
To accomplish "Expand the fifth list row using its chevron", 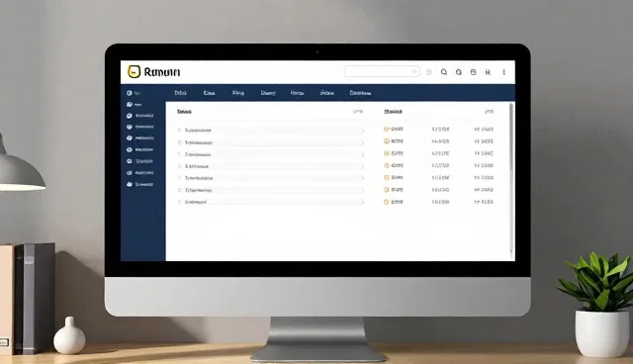I will click(x=362, y=178).
